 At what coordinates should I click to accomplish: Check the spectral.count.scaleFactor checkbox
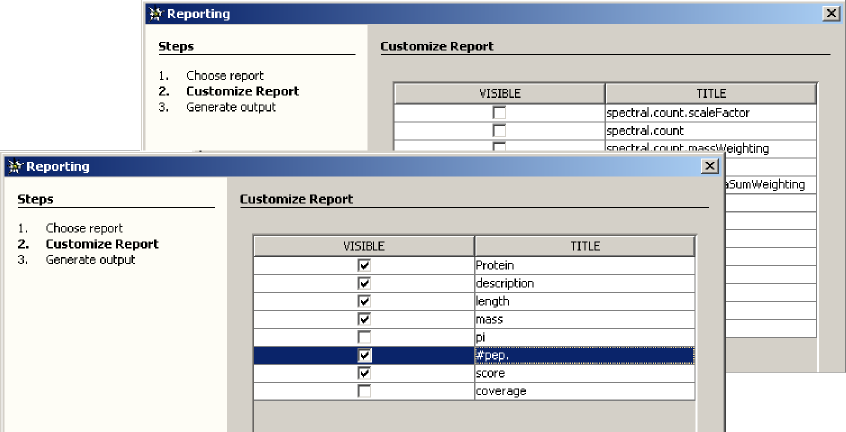tap(499, 113)
